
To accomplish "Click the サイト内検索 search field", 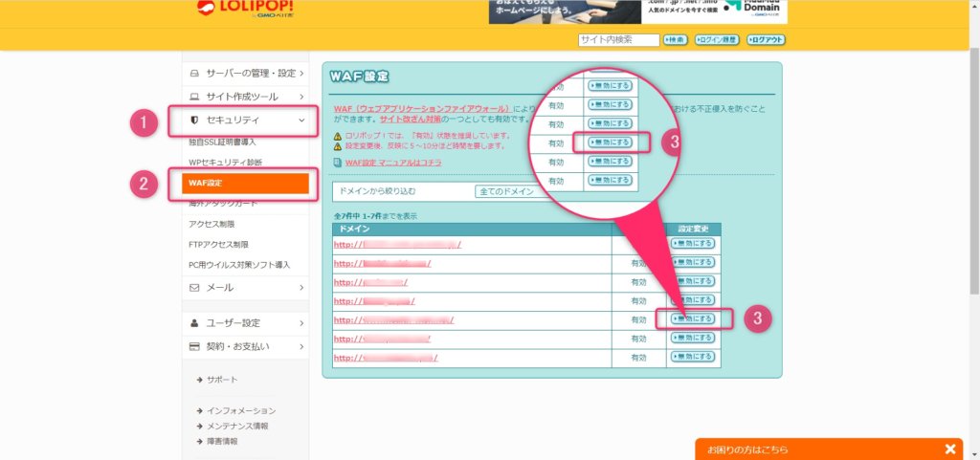I will pyautogui.click(x=618, y=40).
